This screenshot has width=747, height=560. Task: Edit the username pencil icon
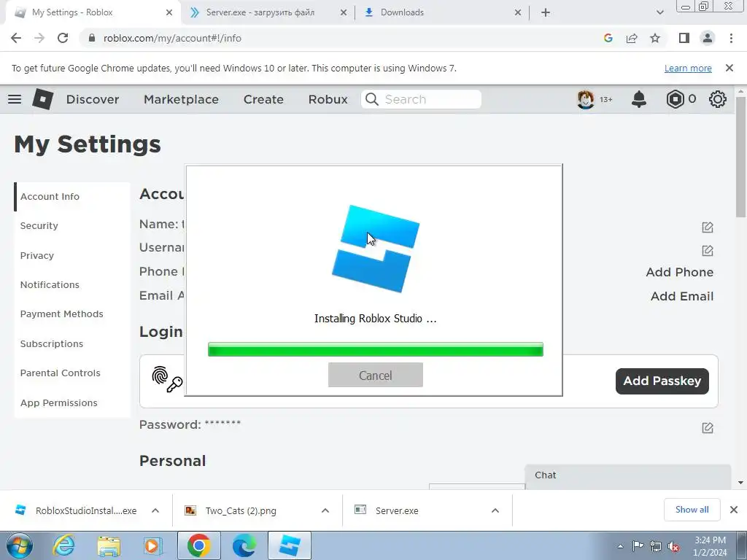coord(708,251)
